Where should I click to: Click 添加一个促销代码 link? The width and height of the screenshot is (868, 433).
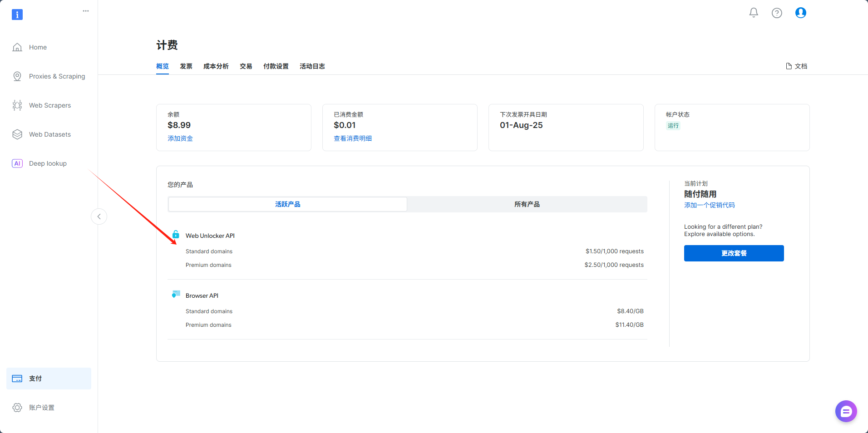coord(710,205)
